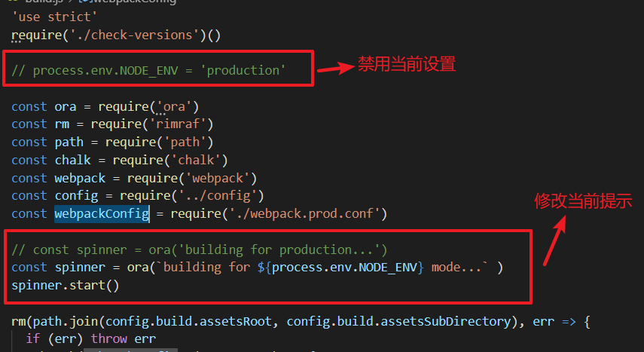644x352 pixels.
Task: Click the 'ora' string in require call
Action: click(174, 106)
